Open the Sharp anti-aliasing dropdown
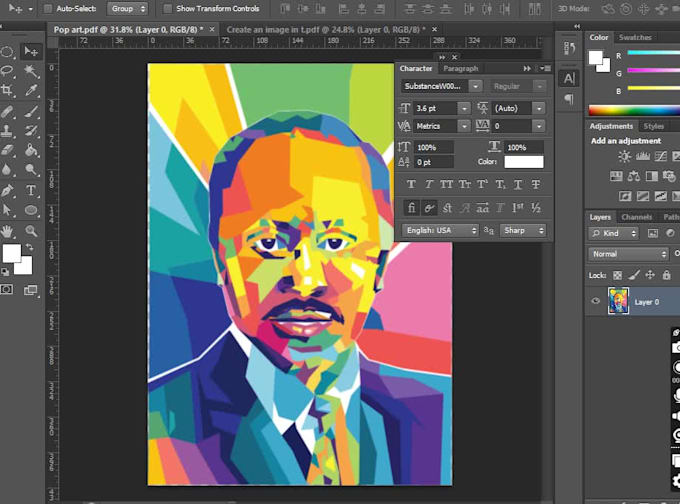The image size is (680, 504). tap(523, 230)
